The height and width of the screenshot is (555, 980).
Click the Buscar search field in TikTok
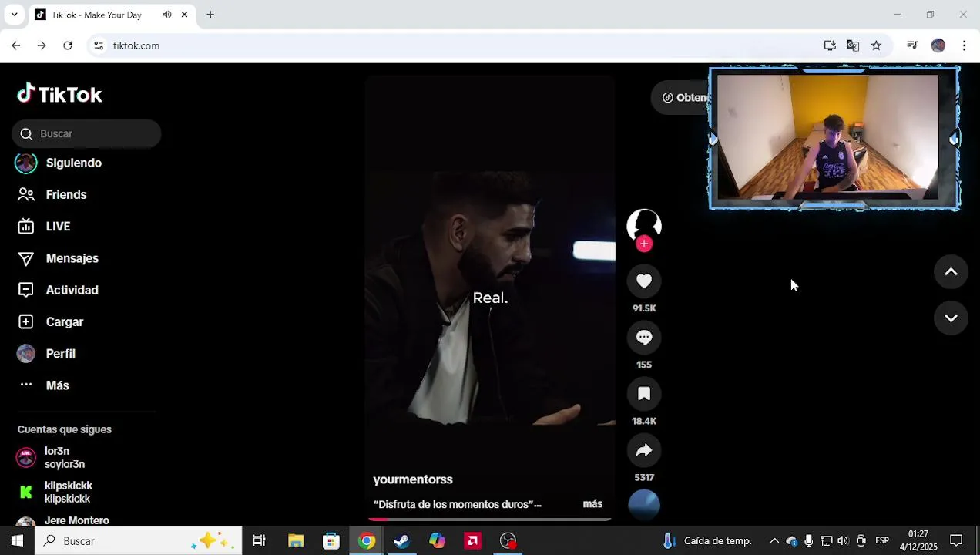(86, 134)
